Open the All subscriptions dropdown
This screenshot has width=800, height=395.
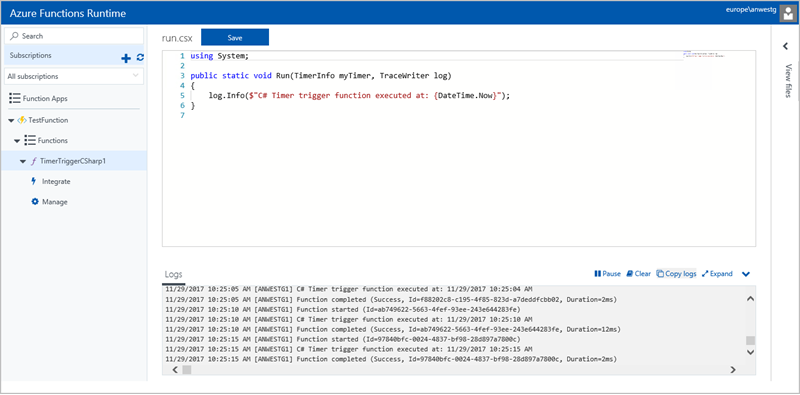click(74, 76)
